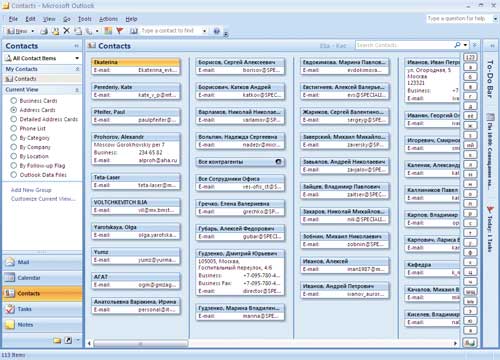This screenshot has width=500, height=360.
Task: Click the Folder List icon at pane bottom
Action: (x=57, y=340)
